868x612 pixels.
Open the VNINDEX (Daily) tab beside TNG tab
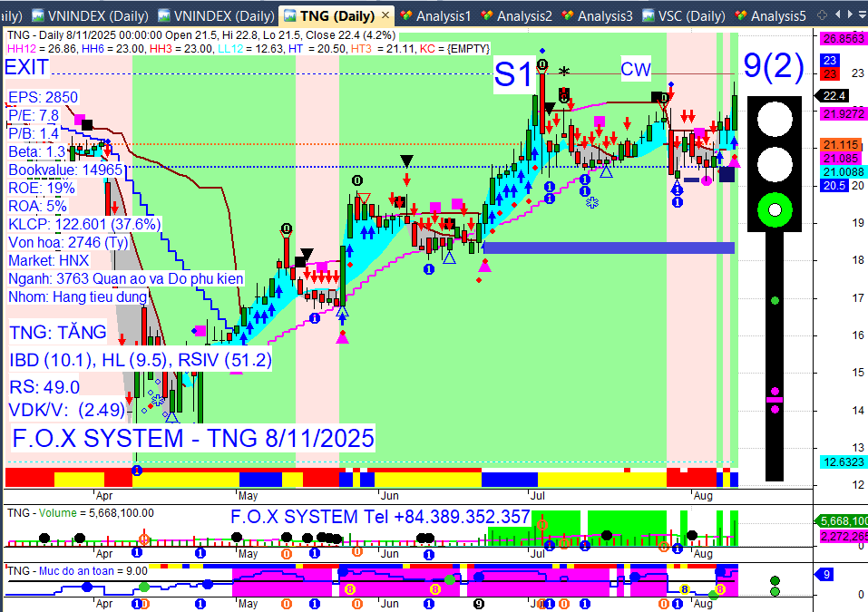(217, 16)
